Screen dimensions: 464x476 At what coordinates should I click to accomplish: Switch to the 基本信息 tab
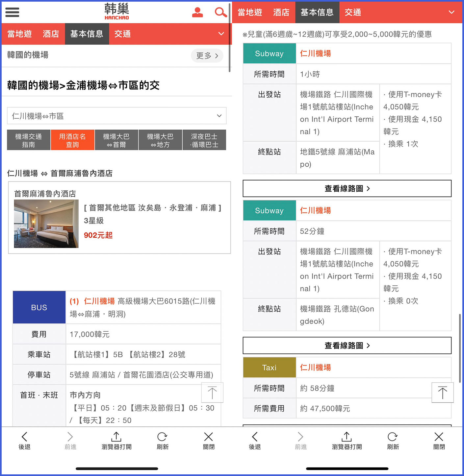87,34
